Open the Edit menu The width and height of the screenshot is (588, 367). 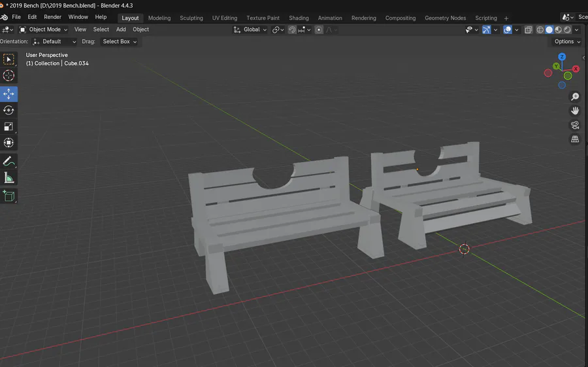(32, 17)
